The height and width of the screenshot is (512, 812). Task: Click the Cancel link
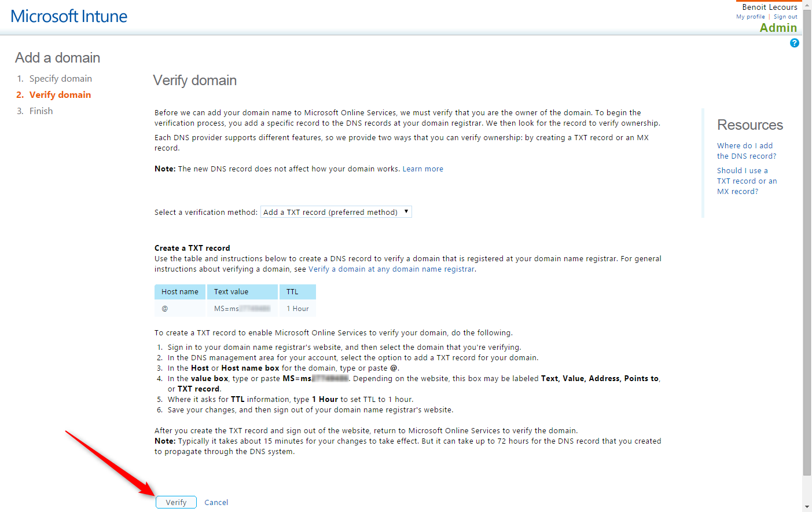point(216,502)
